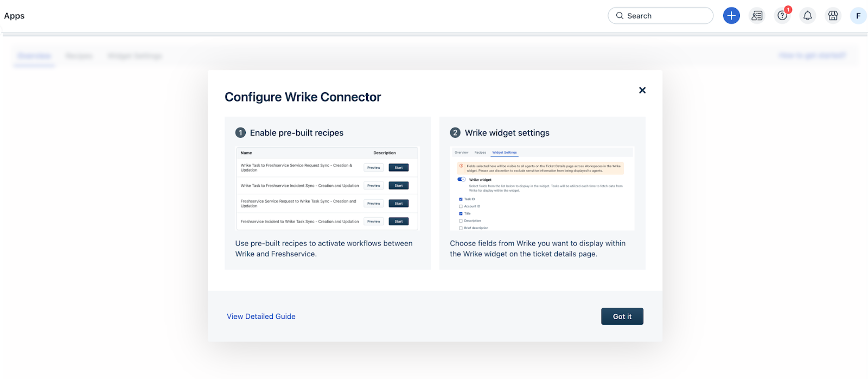Open the help question mark icon
Image resolution: width=868 pixels, height=379 pixels.
pyautogui.click(x=782, y=16)
